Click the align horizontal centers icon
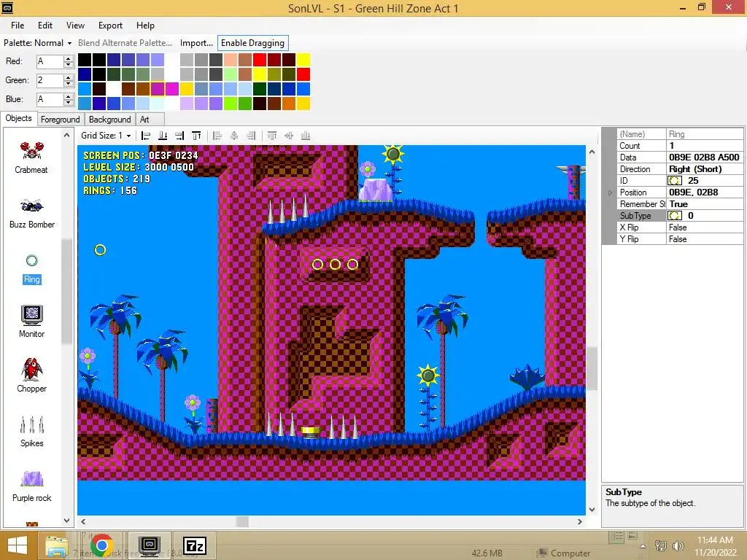Viewport: 747px width, 560px height. 234,136
